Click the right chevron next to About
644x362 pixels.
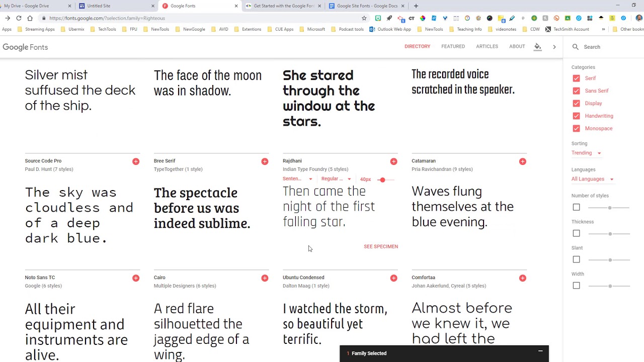click(x=554, y=47)
